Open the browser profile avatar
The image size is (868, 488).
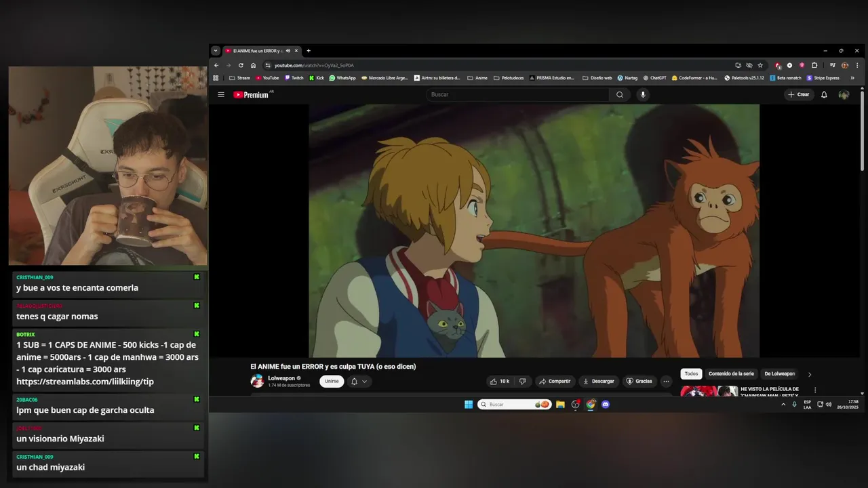845,65
